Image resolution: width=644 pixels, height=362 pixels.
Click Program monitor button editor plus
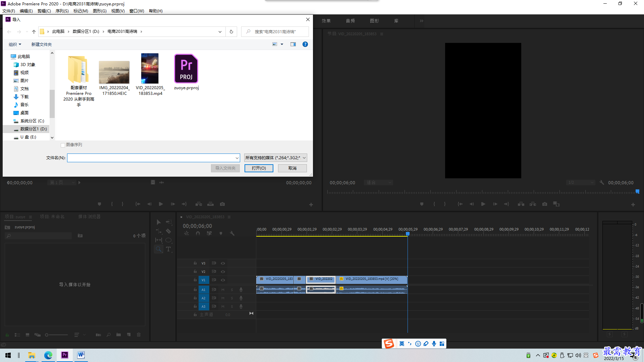click(x=633, y=204)
